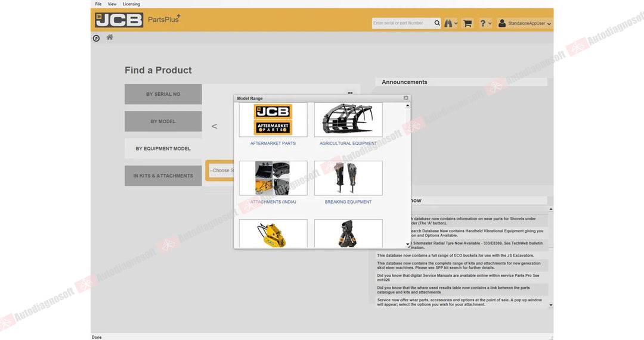Image resolution: width=644 pixels, height=340 pixels.
Task: Click the ATTACHMENTS (INDIA) link
Action: tap(273, 202)
